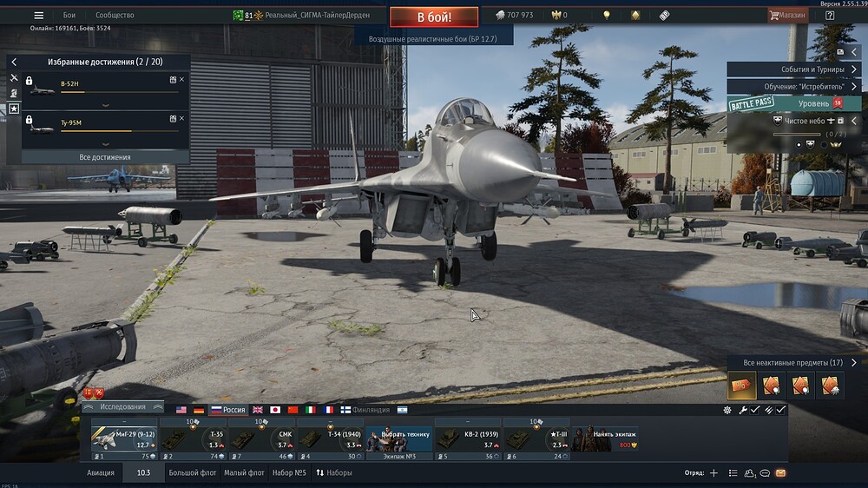This screenshot has width=868, height=488.
Task: Expand События и Турниры
Action: 794,69
